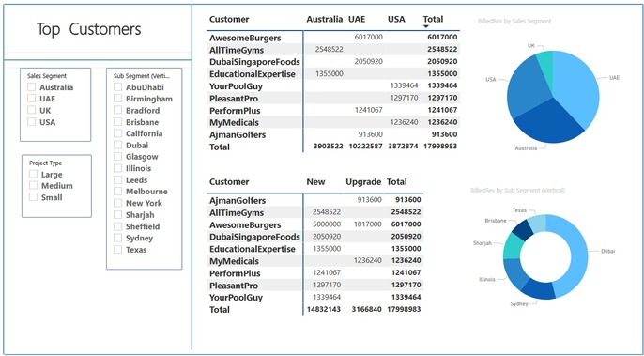Screen dimensions: 644x356
Task: Click the 14832143 New total cell
Action: pyautogui.click(x=324, y=309)
